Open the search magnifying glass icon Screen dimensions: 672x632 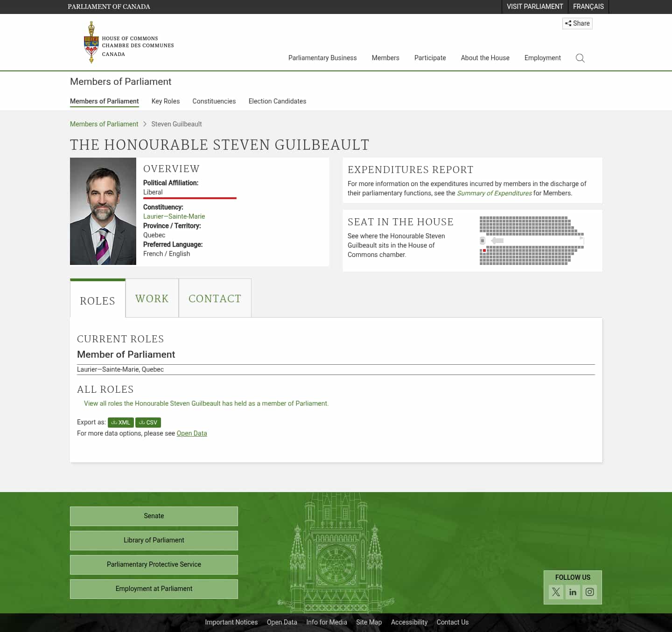580,58
